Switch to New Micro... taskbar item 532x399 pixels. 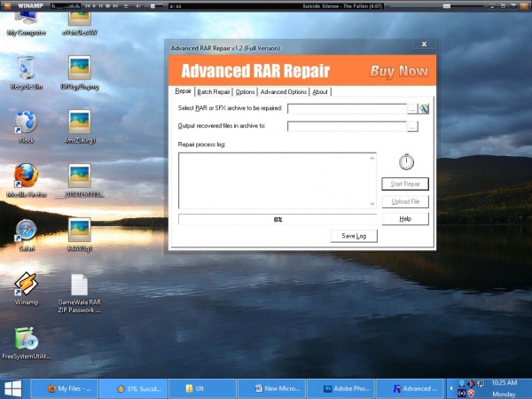coord(272,389)
